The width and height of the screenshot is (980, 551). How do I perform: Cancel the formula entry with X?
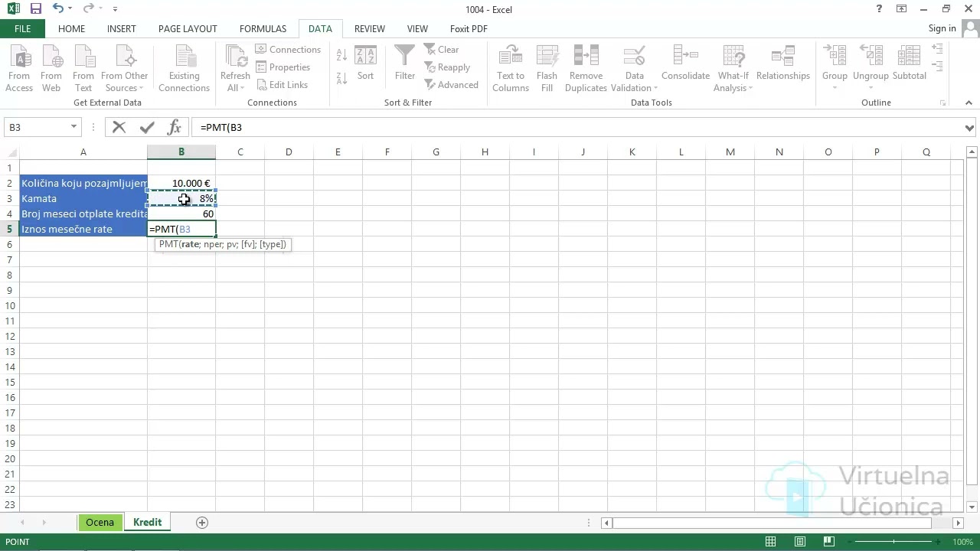point(119,127)
